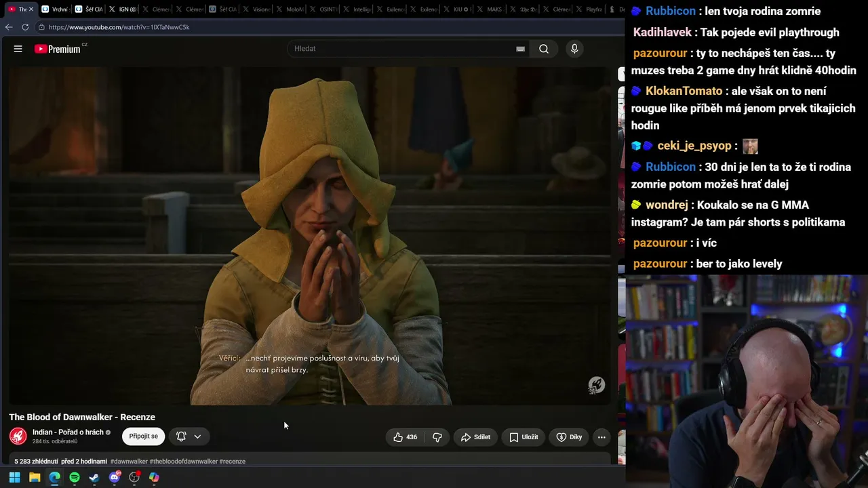The image size is (868, 488).
Task: Click the 'Díky' thanks button
Action: click(569, 437)
